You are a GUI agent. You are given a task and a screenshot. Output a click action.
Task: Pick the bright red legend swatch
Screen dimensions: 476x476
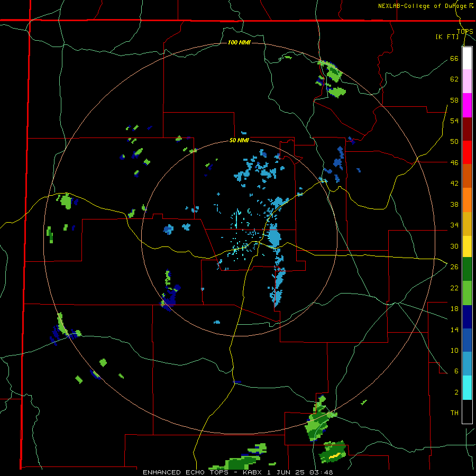coord(467,152)
